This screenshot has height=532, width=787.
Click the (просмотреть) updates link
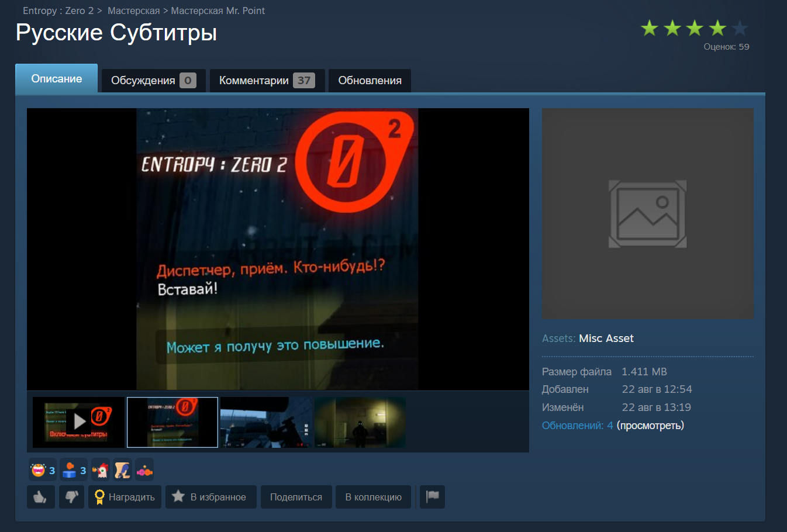point(650,426)
